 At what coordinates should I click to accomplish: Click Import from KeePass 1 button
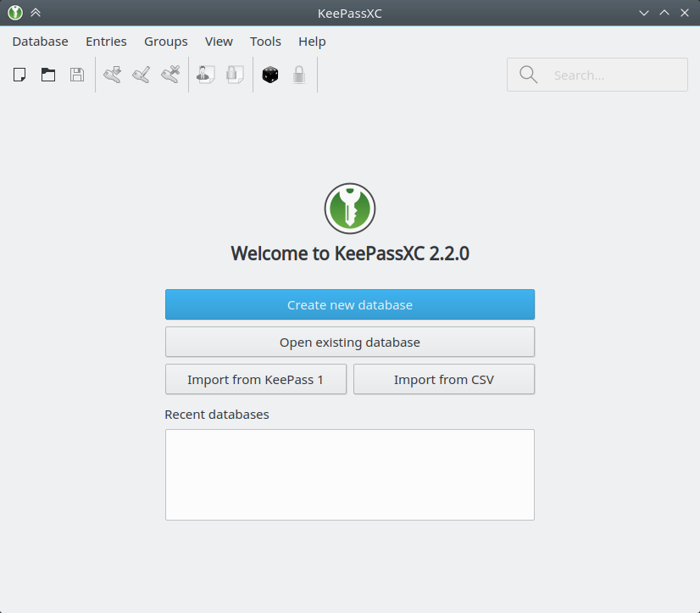255,380
